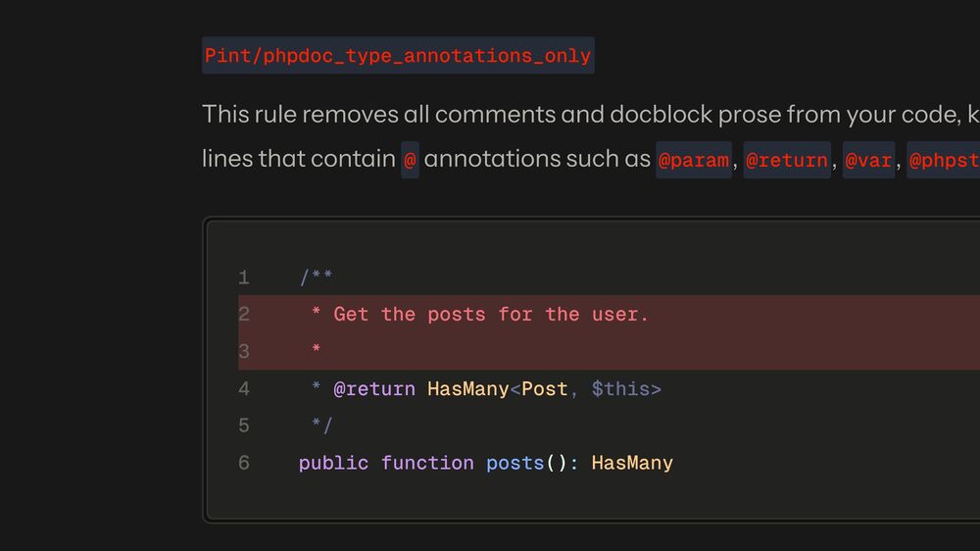980x551 pixels.
Task: Click the 'public' keyword on line 6
Action: [333, 463]
